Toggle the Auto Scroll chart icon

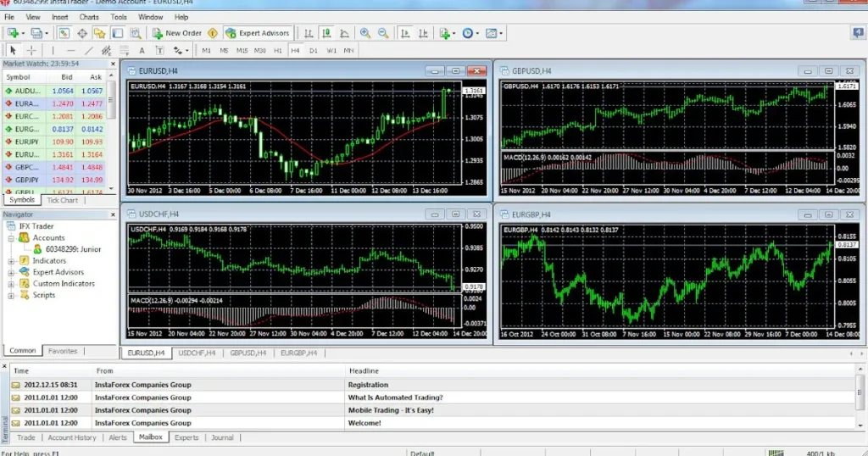pyautogui.click(x=405, y=33)
